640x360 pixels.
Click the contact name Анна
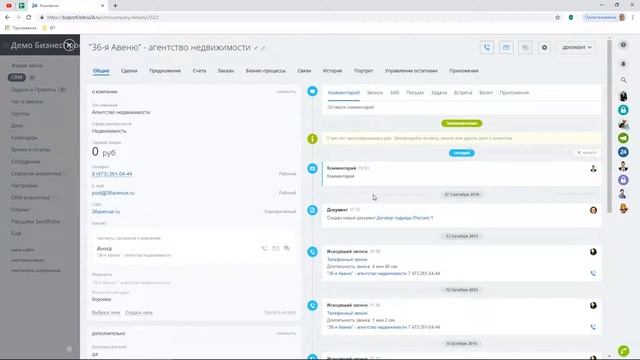click(x=104, y=249)
